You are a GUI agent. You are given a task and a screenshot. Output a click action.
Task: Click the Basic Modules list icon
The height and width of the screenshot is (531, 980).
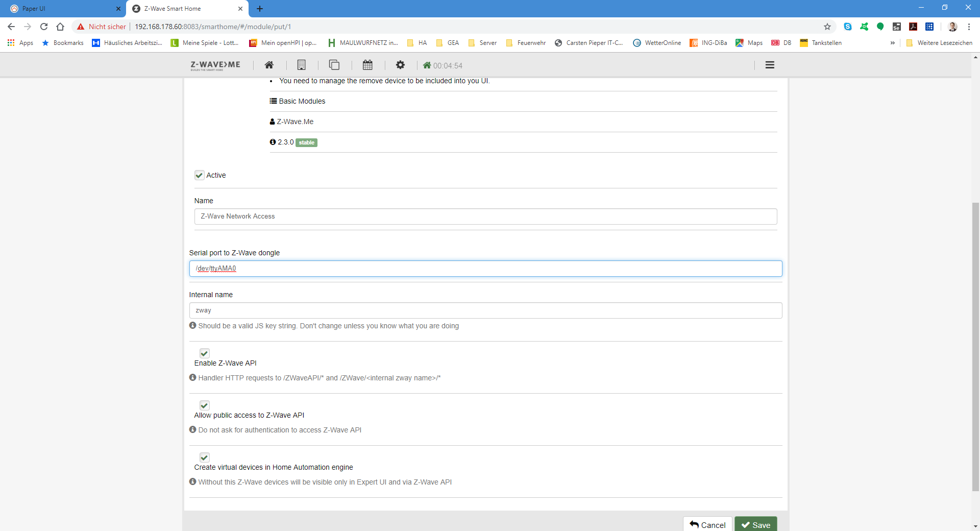(273, 101)
